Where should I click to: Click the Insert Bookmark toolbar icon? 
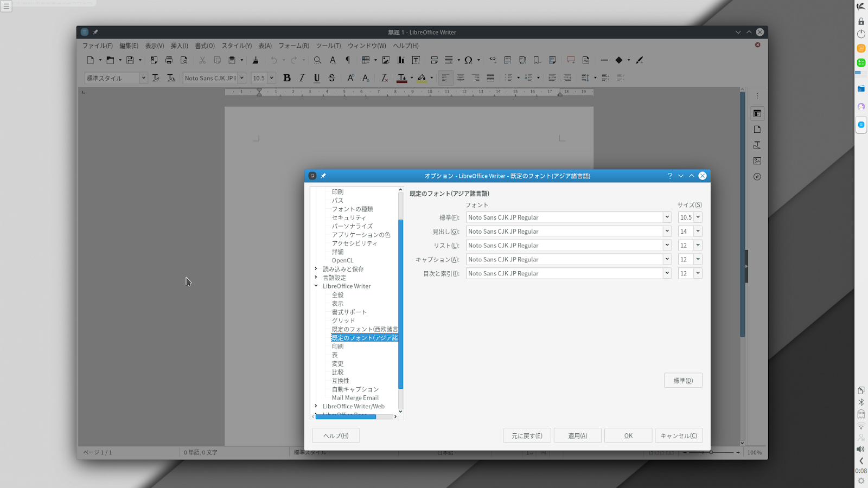(537, 60)
